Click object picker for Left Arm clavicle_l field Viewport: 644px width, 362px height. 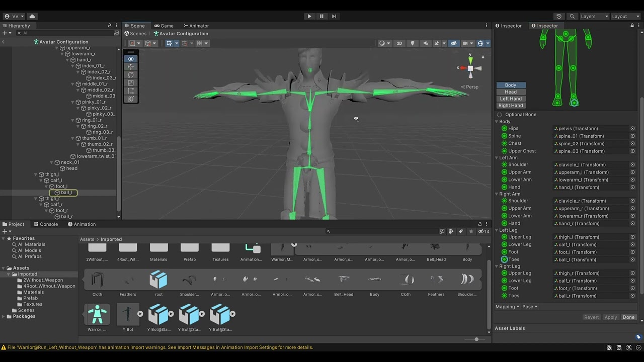tap(632, 165)
